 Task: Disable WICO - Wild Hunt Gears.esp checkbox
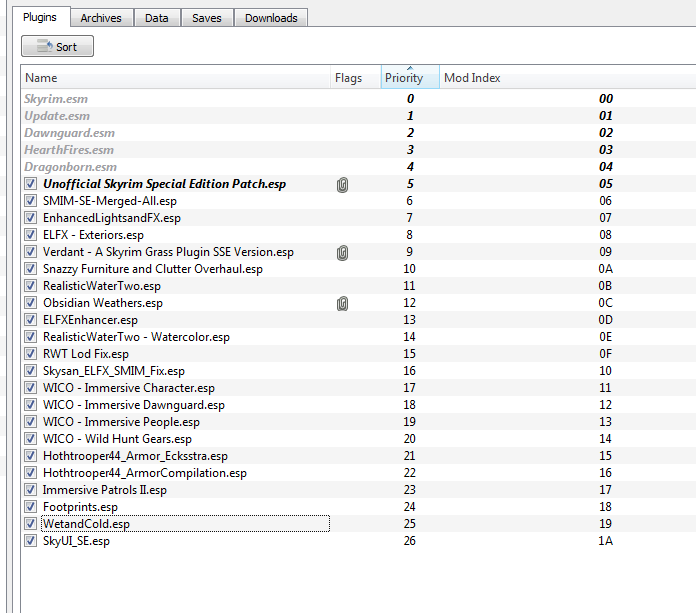coord(30,439)
